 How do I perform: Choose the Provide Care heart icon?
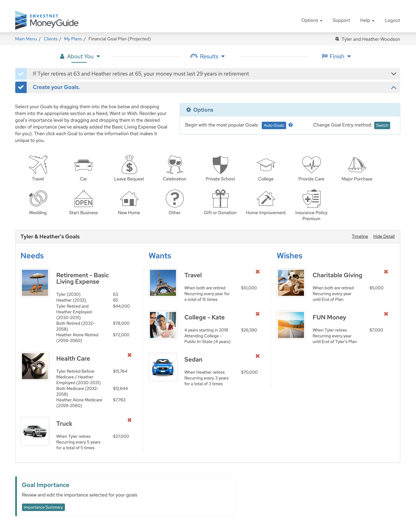[311, 165]
